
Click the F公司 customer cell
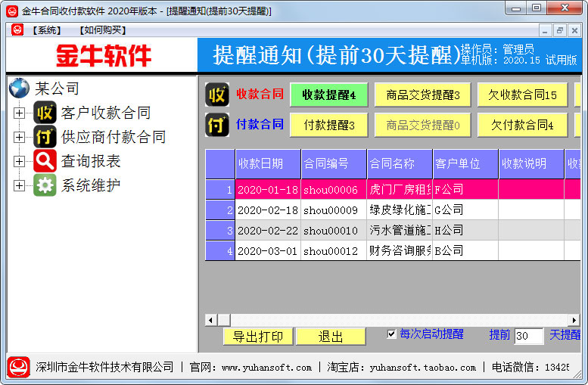(465, 190)
